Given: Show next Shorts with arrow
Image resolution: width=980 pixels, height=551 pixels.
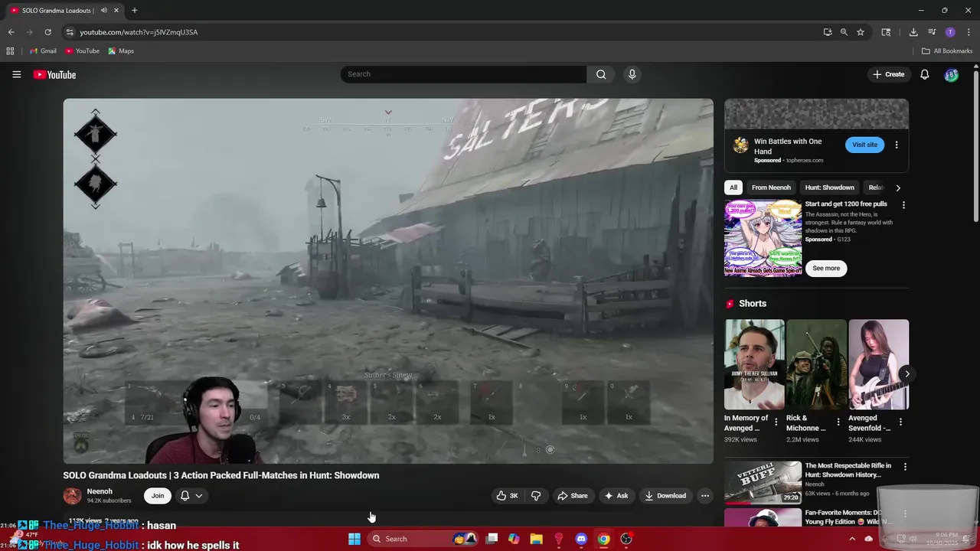Looking at the screenshot, I should (906, 374).
